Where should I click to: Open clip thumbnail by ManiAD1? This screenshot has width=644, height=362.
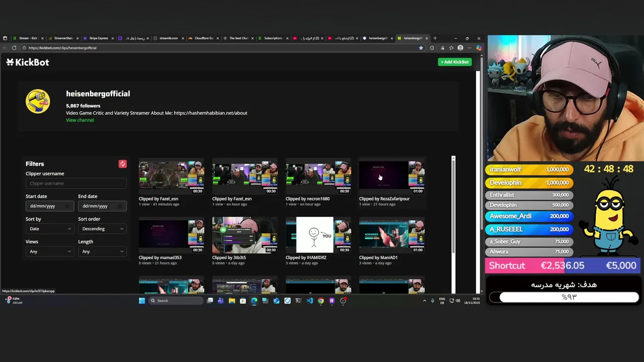(x=391, y=235)
